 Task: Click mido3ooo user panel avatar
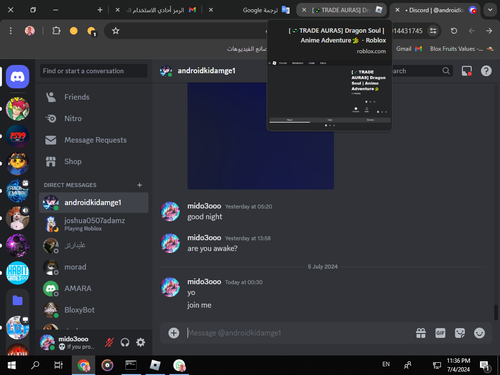pyautogui.click(x=47, y=342)
